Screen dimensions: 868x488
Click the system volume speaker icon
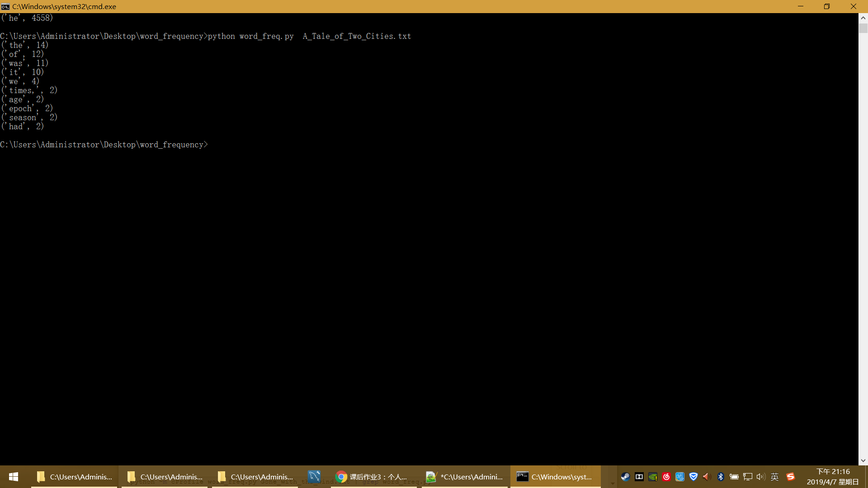761,477
